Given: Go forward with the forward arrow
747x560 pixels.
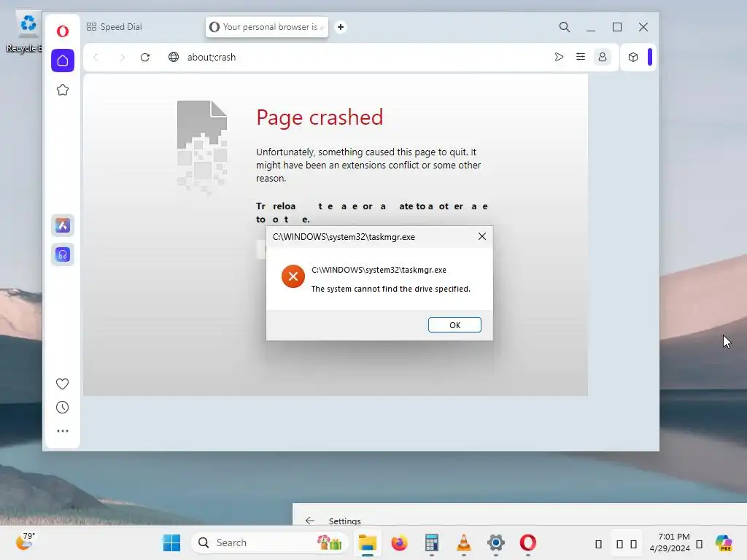Looking at the screenshot, I should coord(123,57).
